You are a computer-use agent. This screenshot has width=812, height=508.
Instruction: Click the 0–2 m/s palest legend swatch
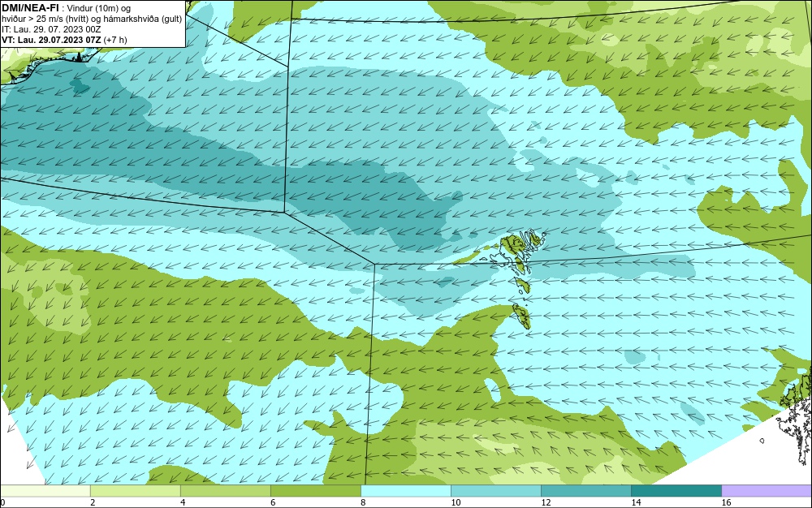(45, 491)
